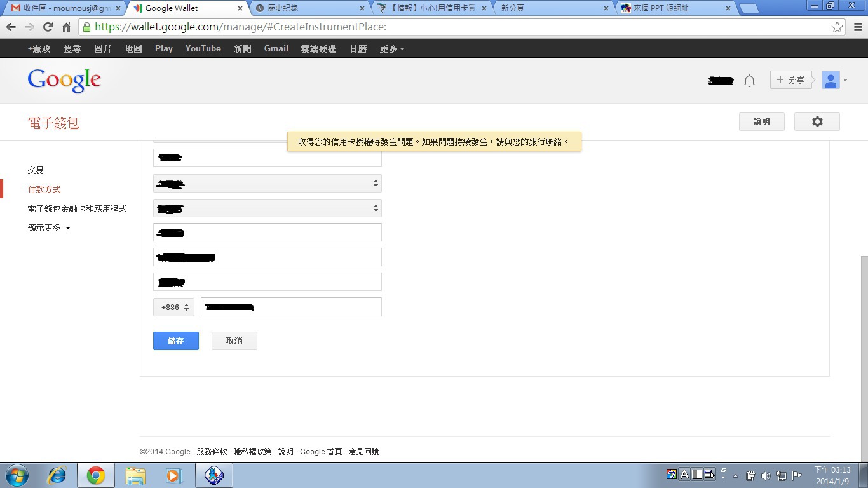Click the power plug tray icon

pyautogui.click(x=750, y=475)
